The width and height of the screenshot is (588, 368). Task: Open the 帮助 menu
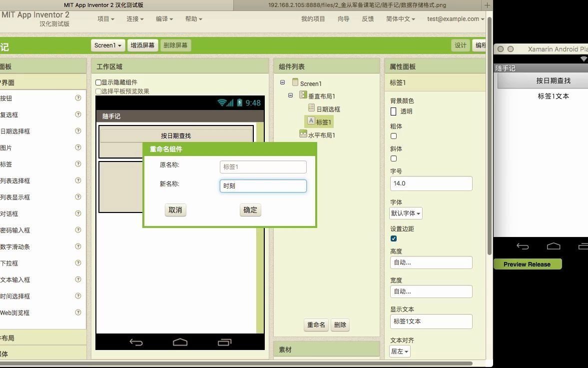click(192, 19)
